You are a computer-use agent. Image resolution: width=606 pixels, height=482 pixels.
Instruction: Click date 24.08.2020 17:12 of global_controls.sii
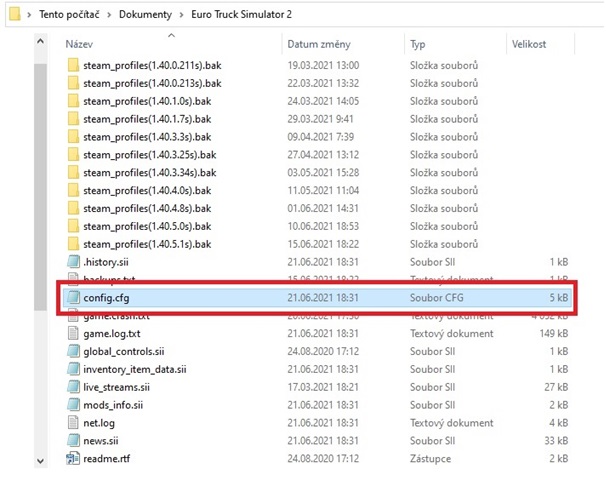(323, 351)
